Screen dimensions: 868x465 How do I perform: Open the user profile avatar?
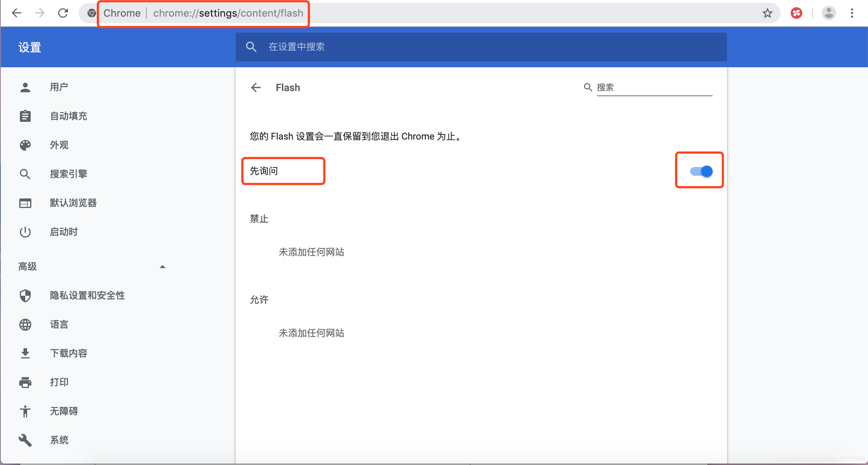(x=829, y=13)
